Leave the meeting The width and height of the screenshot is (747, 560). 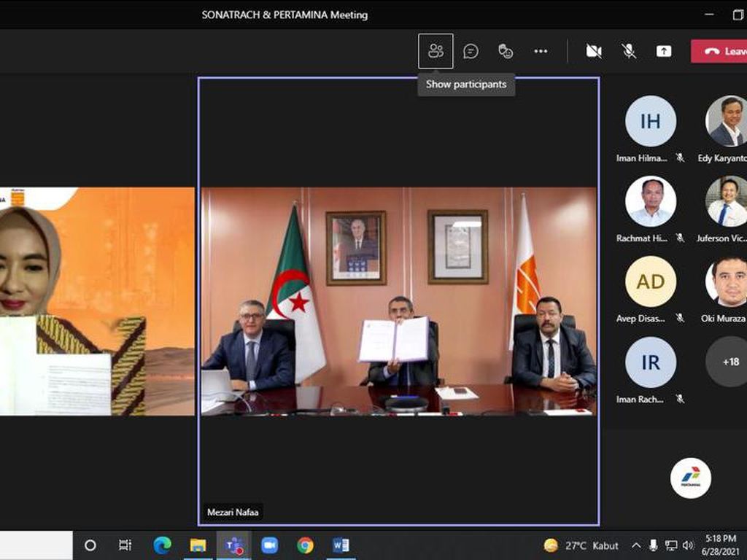coord(719,51)
